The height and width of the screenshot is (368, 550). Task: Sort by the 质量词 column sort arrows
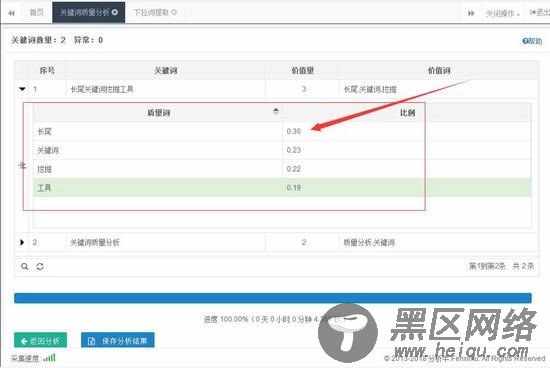tap(276, 112)
